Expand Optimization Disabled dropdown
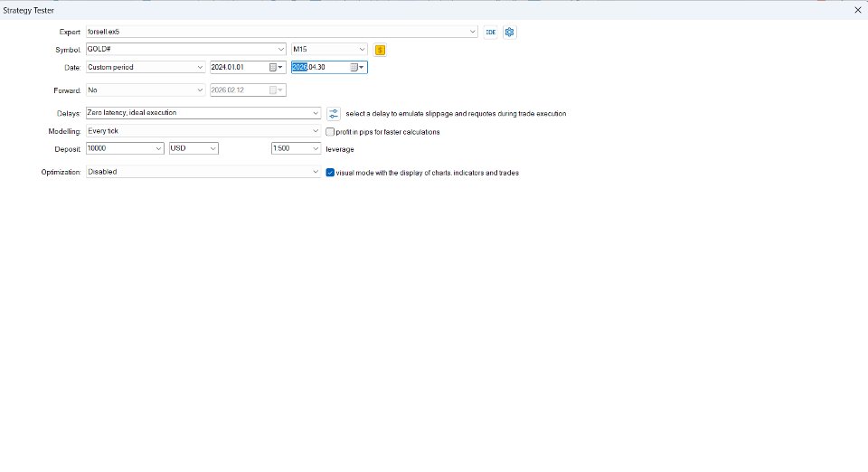Screen dimensions: 868x472 [x=316, y=172]
